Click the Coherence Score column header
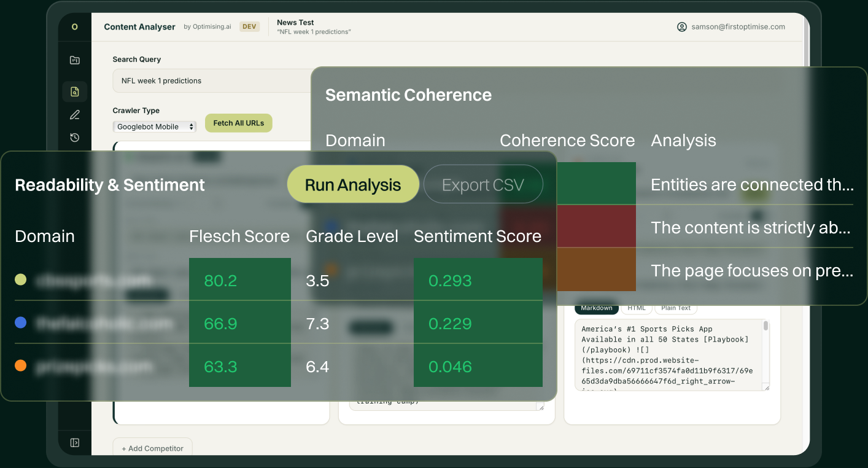Screen dimensions: 868x468 click(x=567, y=141)
